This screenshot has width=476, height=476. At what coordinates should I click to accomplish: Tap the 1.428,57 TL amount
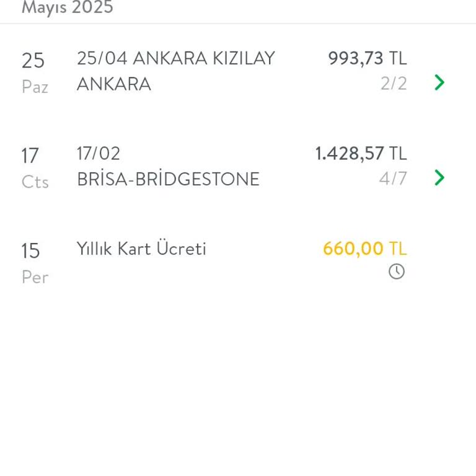coord(361,154)
